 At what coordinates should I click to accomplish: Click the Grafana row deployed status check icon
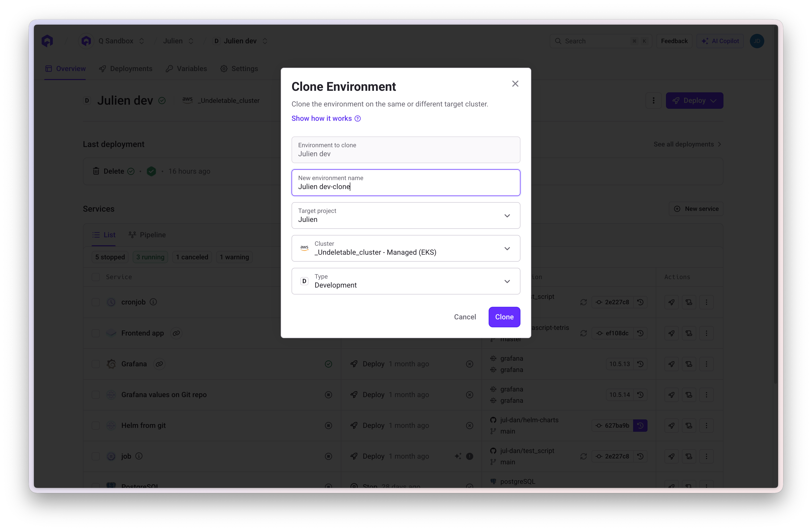328,364
